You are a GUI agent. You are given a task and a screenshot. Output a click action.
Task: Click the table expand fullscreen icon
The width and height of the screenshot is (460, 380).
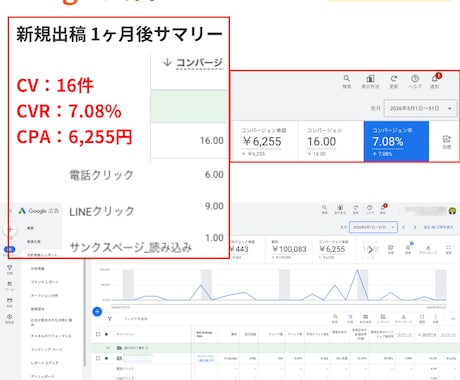point(422,317)
